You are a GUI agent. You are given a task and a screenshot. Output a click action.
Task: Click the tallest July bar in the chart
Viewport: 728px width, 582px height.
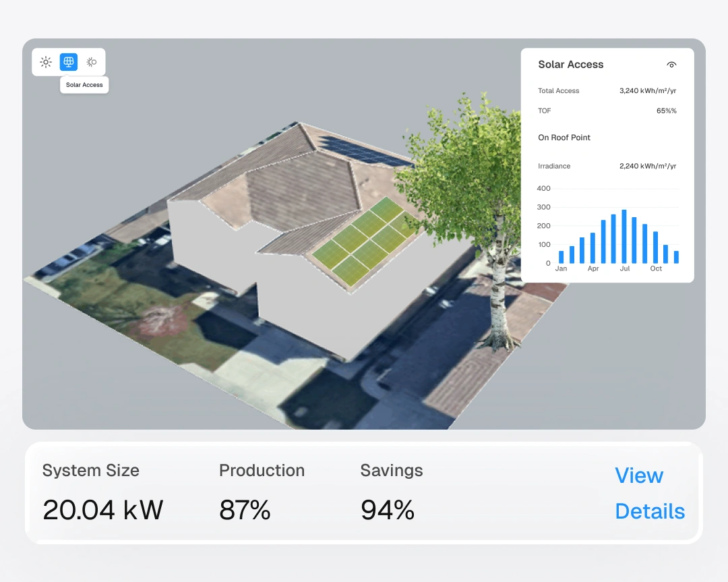624,235
